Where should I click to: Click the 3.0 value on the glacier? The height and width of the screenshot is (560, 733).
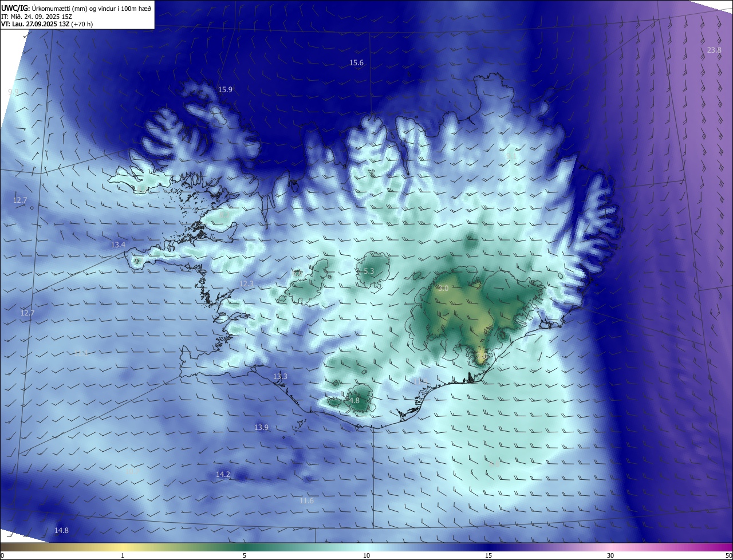[x=443, y=289]
